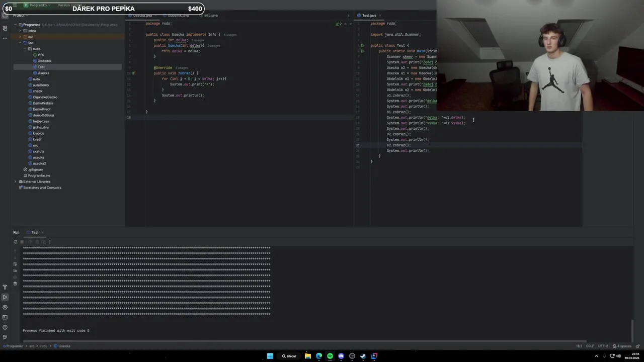Image resolution: width=644 pixels, height=362 pixels.
Task: Click run gutter icon beside main method
Action: pos(362,51)
